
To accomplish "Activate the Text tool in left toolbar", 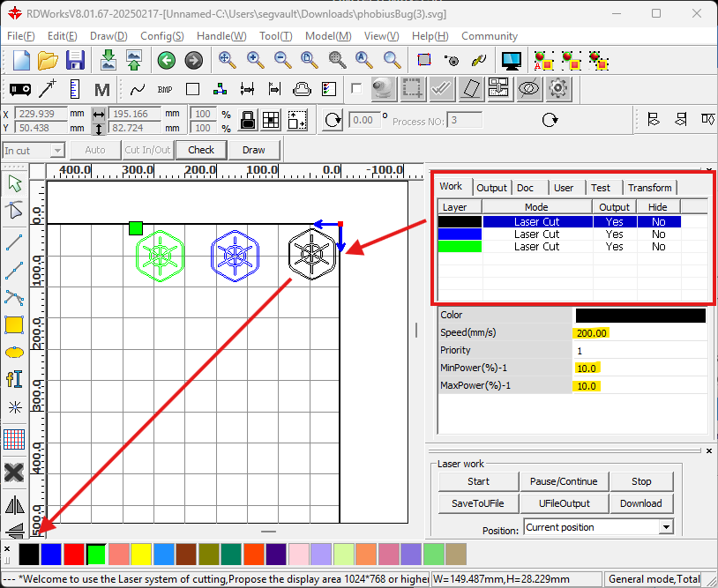I will [x=14, y=378].
